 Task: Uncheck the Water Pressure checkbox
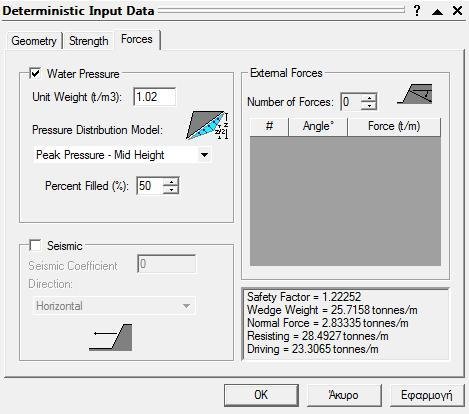point(35,73)
